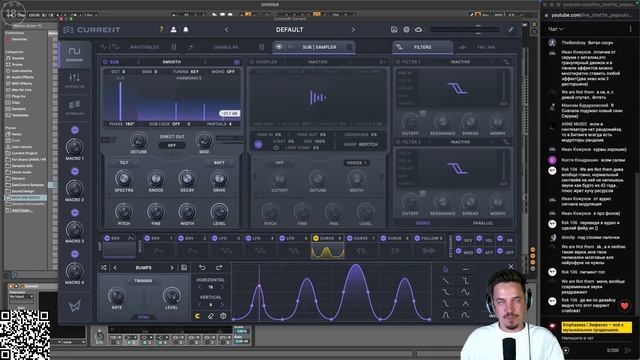Toggle the SUB LOCK setting
The width and height of the screenshot is (640, 360).
click(x=164, y=124)
